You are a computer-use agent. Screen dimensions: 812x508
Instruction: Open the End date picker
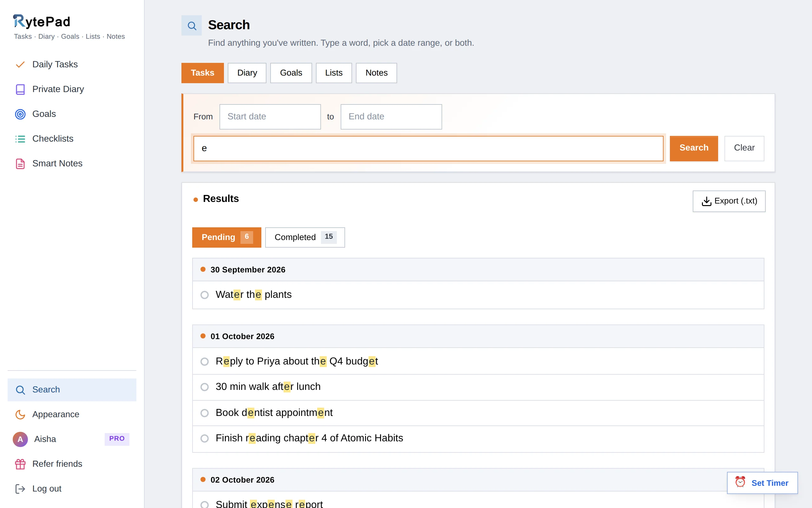click(391, 117)
